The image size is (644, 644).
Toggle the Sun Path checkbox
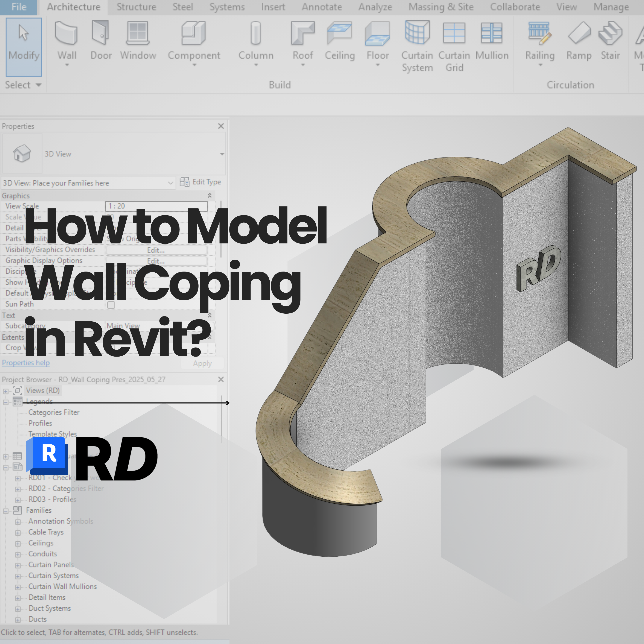111,305
